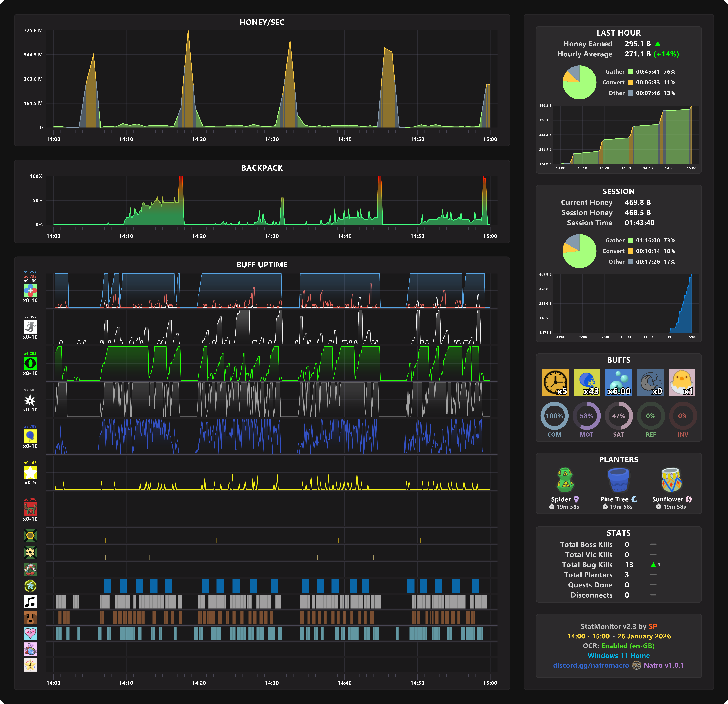Screen dimensions: 728x704
Task: Click the Spider planter icon
Action: click(x=565, y=480)
